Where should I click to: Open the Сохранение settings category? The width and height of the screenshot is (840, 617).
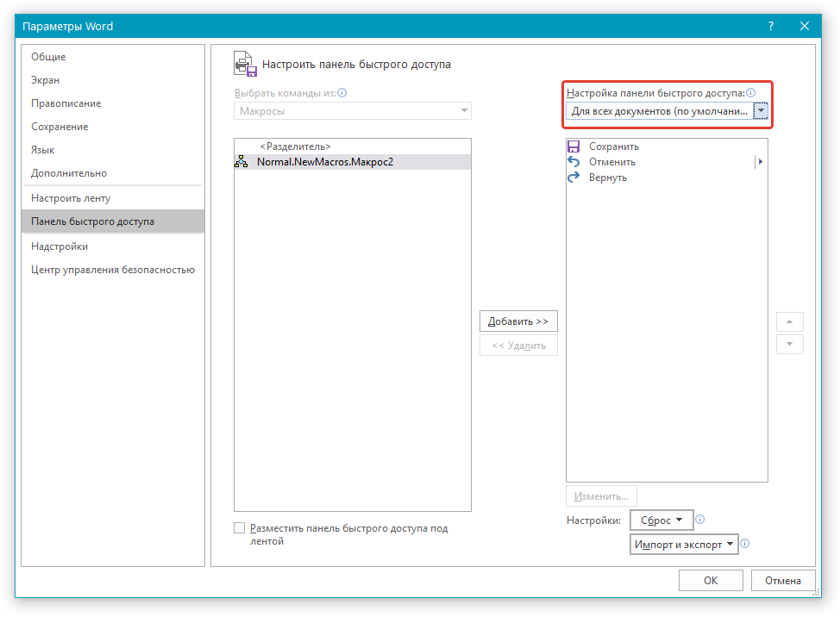112,127
